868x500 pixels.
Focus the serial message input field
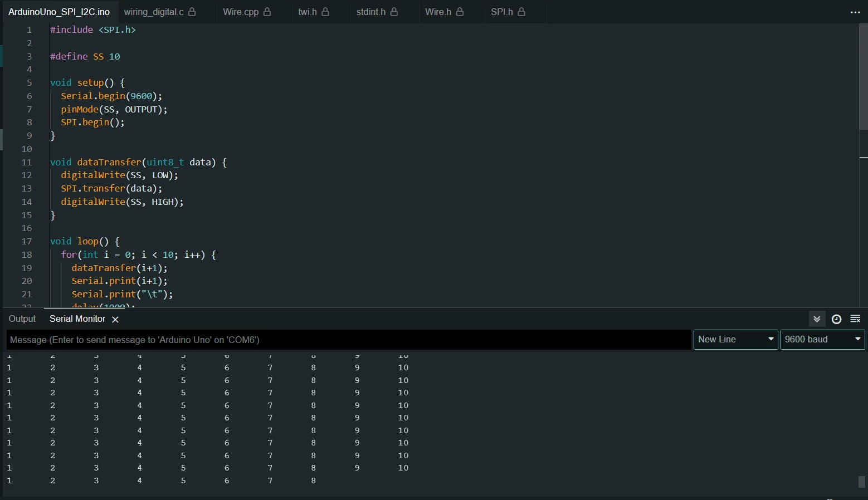pos(349,340)
